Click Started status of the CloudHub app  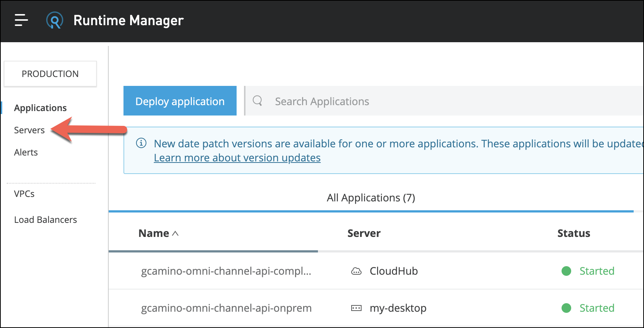click(597, 271)
